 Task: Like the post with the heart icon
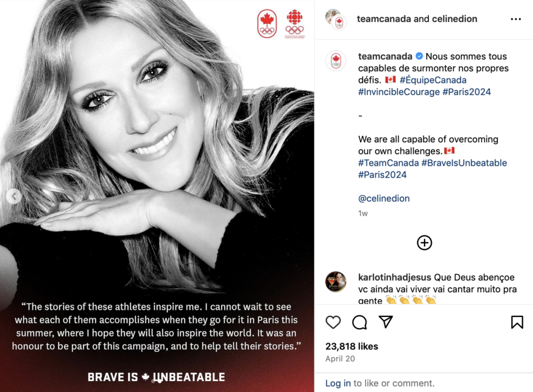[333, 322]
